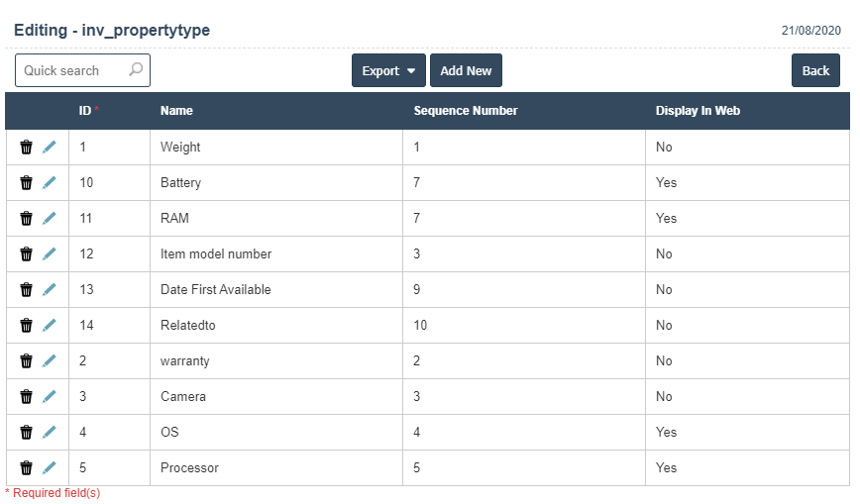Screen dimensions: 860x504
Task: Edit the Battery row with pencil icon
Action: click(x=49, y=182)
